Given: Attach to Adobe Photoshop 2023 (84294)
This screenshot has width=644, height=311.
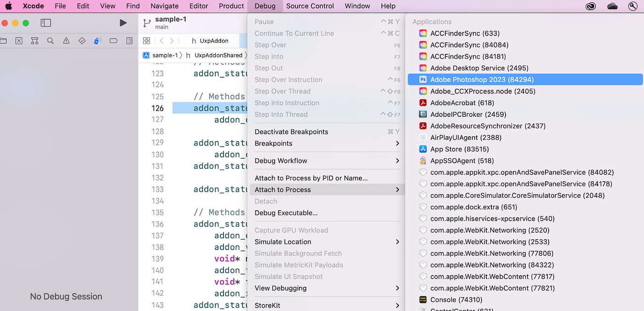Looking at the screenshot, I should click(x=525, y=80).
